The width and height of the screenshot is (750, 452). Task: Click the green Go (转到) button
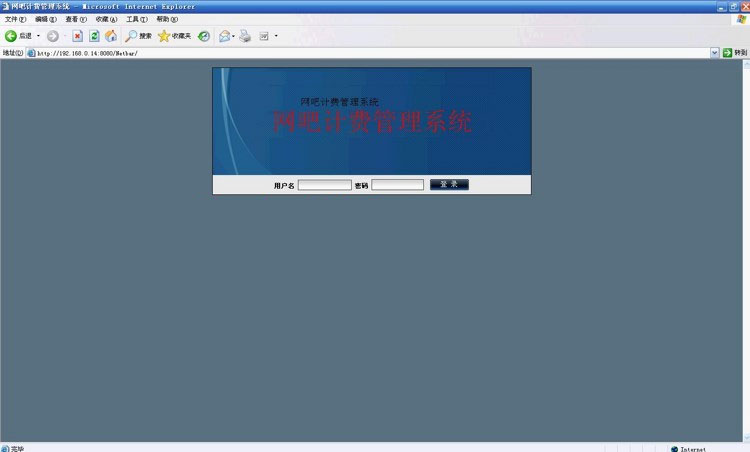pyautogui.click(x=735, y=53)
